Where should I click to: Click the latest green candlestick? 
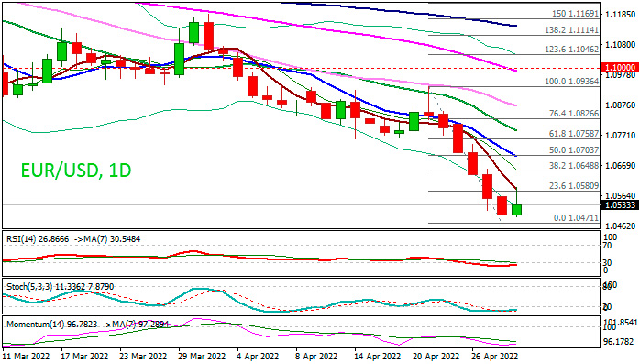tap(517, 210)
